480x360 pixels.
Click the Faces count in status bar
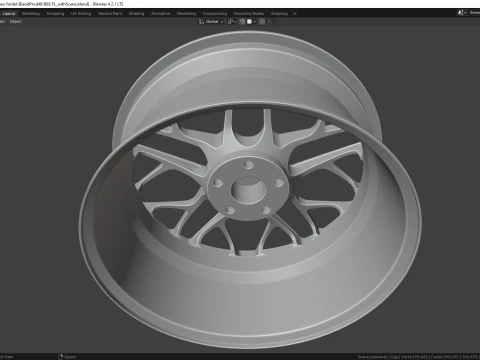444,357
